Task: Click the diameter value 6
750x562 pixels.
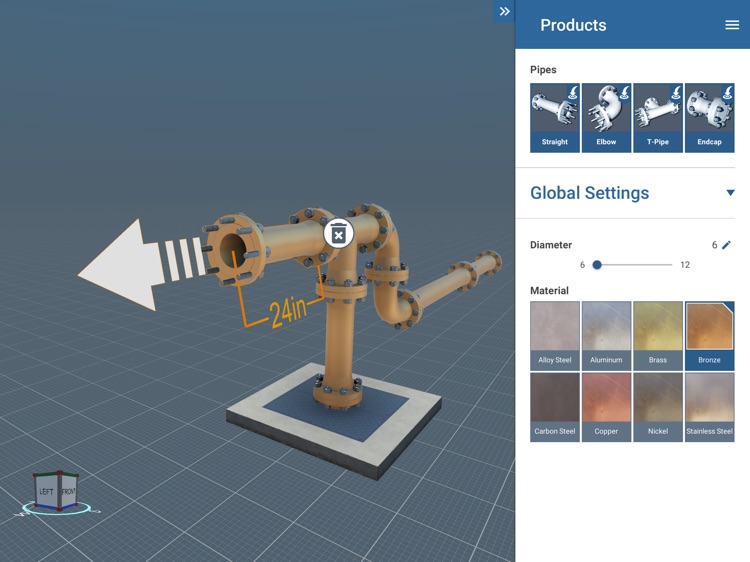Action: click(x=715, y=245)
